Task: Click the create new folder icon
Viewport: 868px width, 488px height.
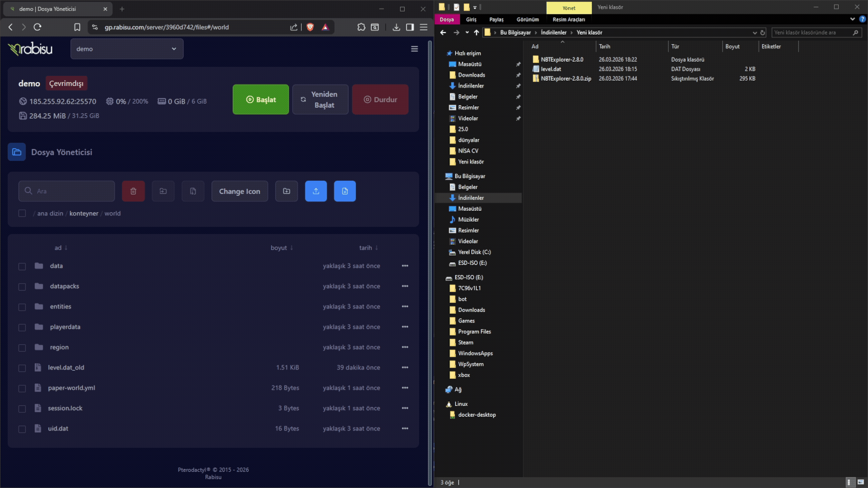Action: pyautogui.click(x=287, y=191)
